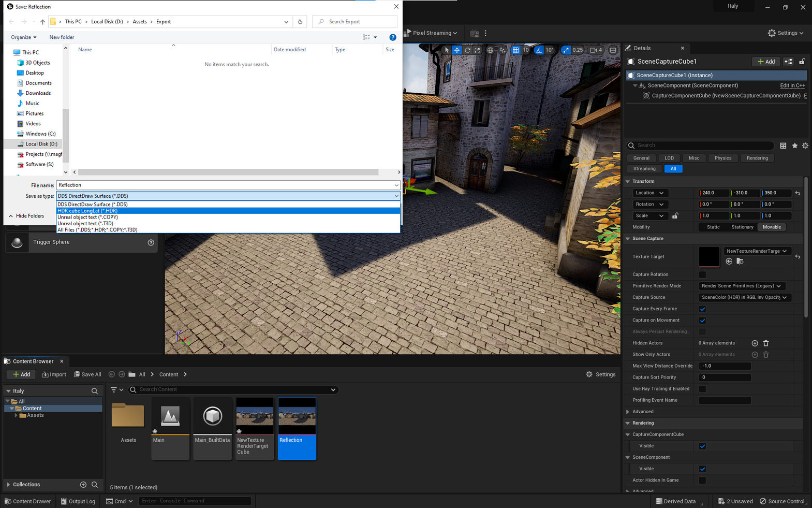The image size is (812, 508).
Task: Switch to the Rendering filter tab
Action: point(757,158)
